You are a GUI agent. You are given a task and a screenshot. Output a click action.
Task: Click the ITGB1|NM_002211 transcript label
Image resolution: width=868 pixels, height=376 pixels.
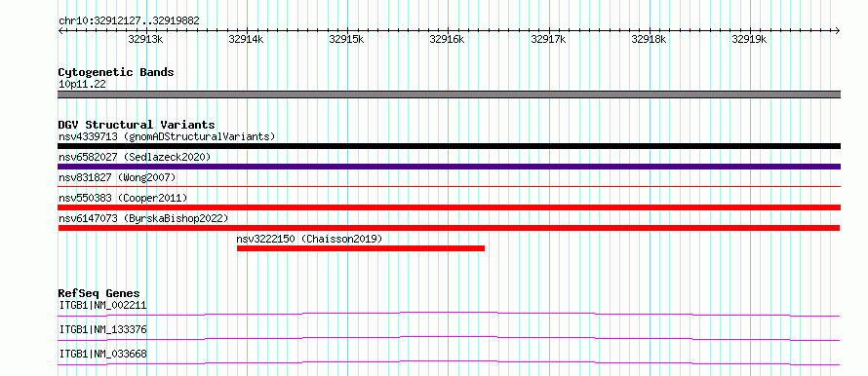pos(102,305)
